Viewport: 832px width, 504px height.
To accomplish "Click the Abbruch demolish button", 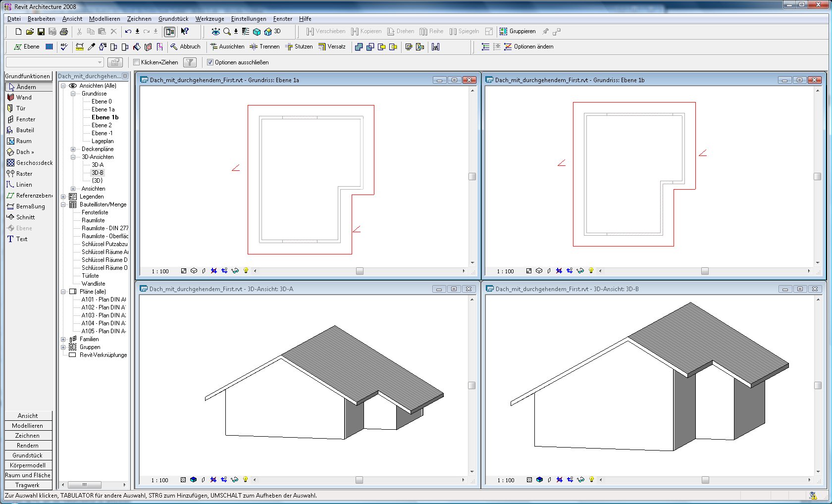I will (186, 47).
